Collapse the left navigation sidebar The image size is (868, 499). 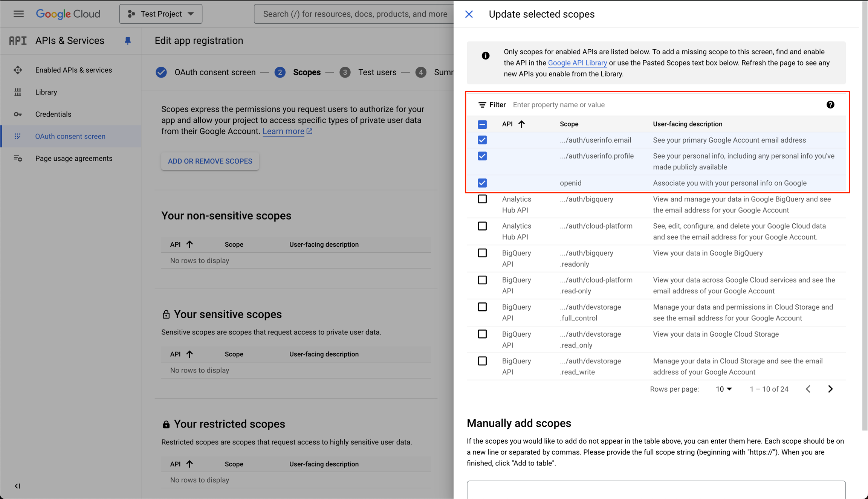17,486
